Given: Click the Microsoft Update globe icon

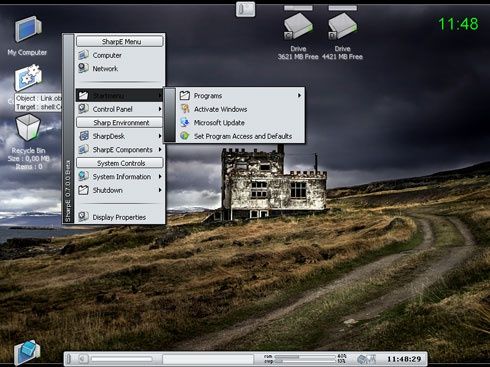Looking at the screenshot, I should 185,122.
